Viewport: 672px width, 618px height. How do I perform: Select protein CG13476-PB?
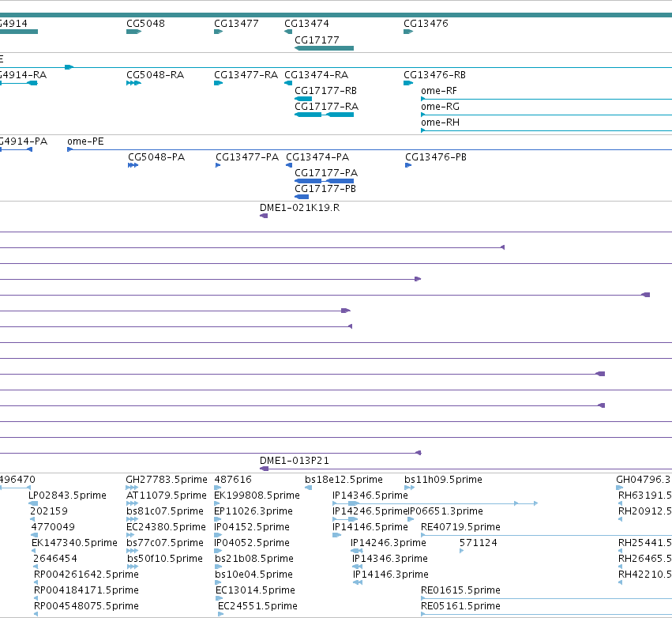[436, 157]
